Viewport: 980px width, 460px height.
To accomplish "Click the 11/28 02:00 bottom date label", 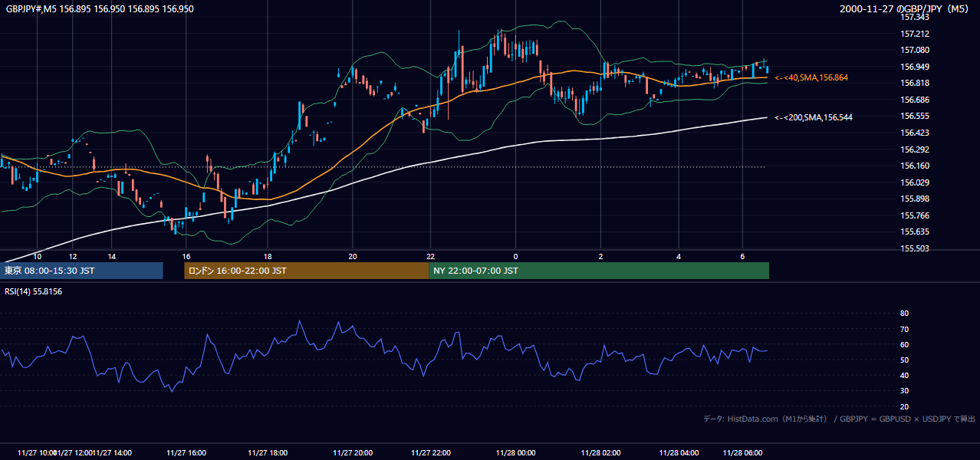I will tap(601, 452).
